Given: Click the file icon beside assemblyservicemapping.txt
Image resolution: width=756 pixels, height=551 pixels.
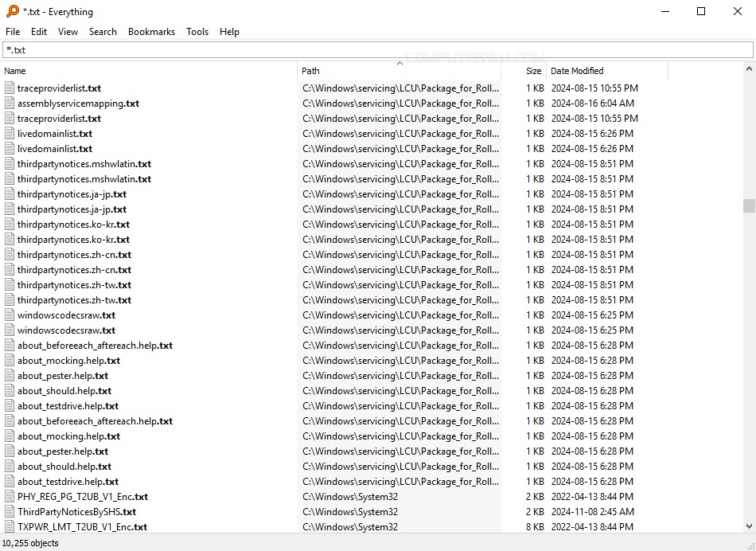Looking at the screenshot, I should coord(10,103).
